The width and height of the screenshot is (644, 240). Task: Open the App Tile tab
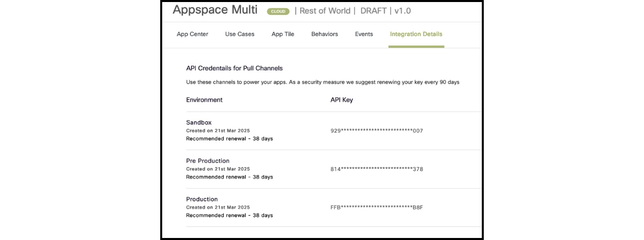point(283,34)
